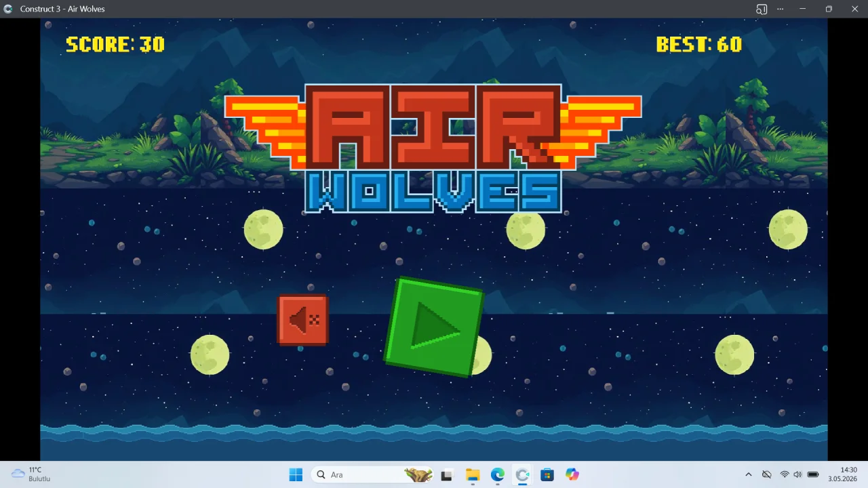Image resolution: width=868 pixels, height=488 pixels.
Task: Click the BEST: 60 label
Action: 698,45
